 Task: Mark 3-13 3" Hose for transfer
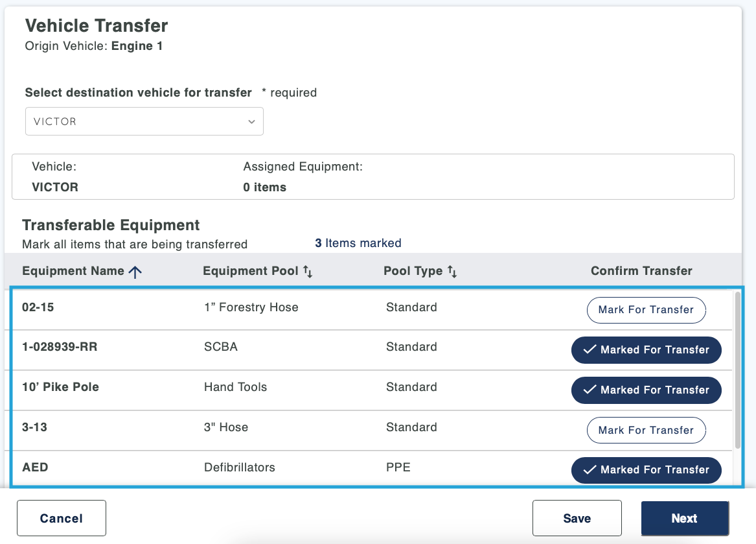click(x=646, y=430)
